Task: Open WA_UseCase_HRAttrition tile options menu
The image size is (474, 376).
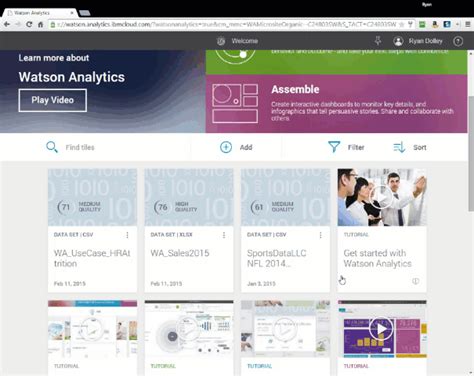Action: [x=127, y=235]
